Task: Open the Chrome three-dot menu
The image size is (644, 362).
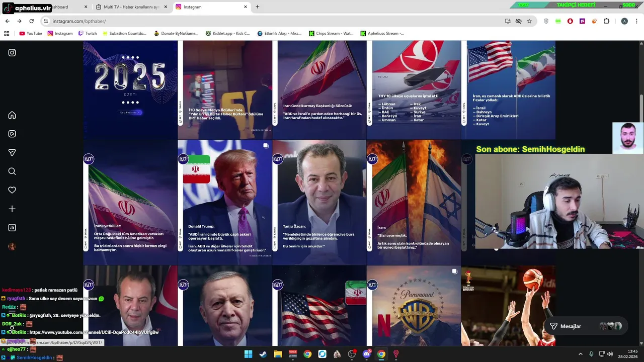Action: [636, 21]
